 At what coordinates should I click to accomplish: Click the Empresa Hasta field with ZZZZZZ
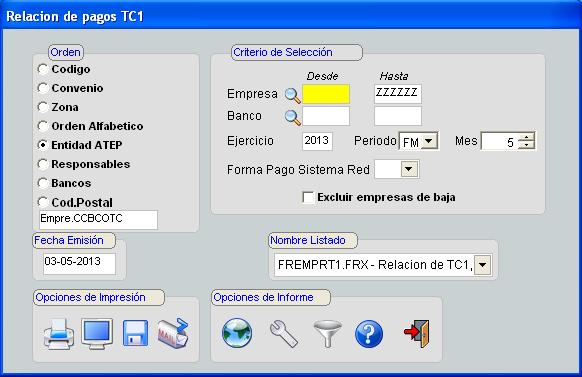(x=398, y=94)
